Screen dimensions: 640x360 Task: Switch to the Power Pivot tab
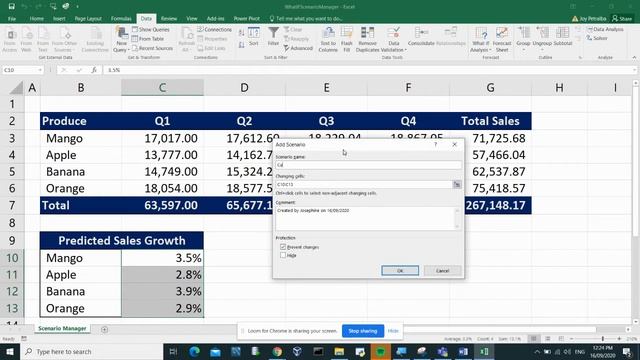[247, 18]
